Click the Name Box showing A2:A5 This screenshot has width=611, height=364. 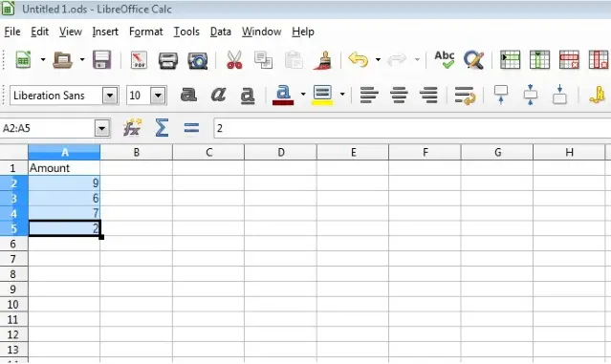click(47, 128)
